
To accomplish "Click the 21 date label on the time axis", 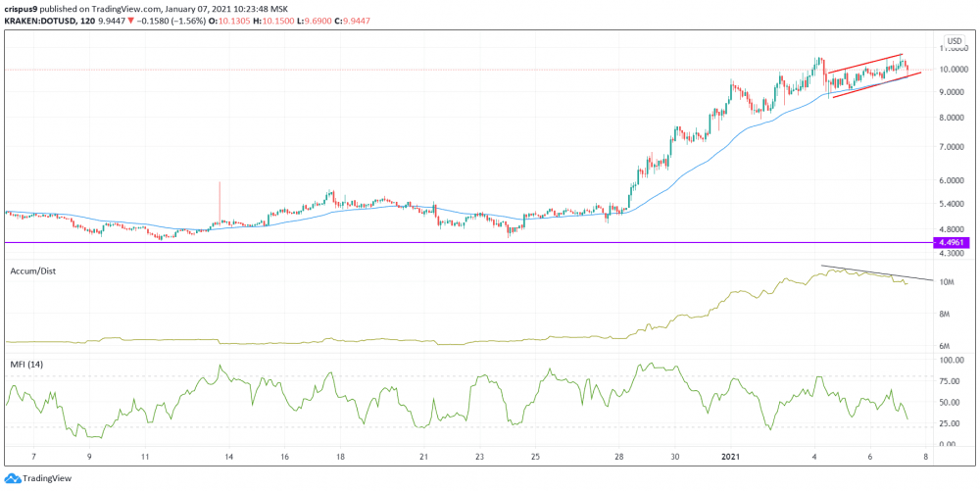I will tap(423, 458).
